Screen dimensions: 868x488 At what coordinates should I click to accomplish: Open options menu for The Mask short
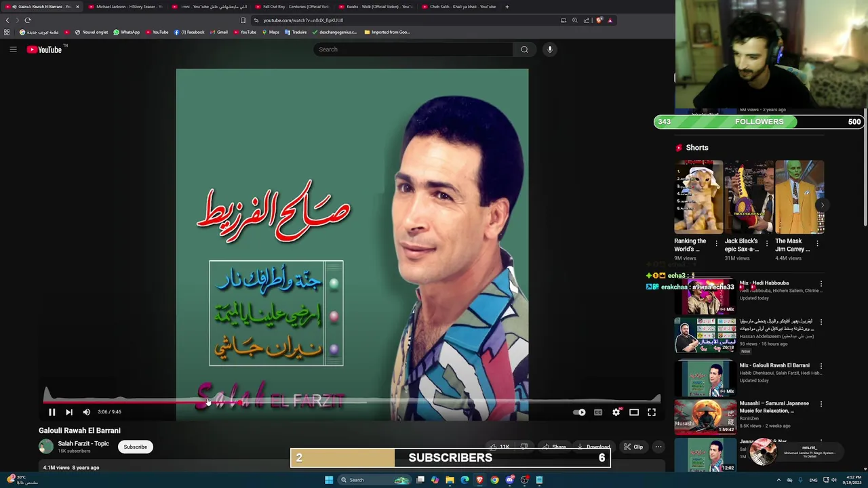pyautogui.click(x=817, y=243)
